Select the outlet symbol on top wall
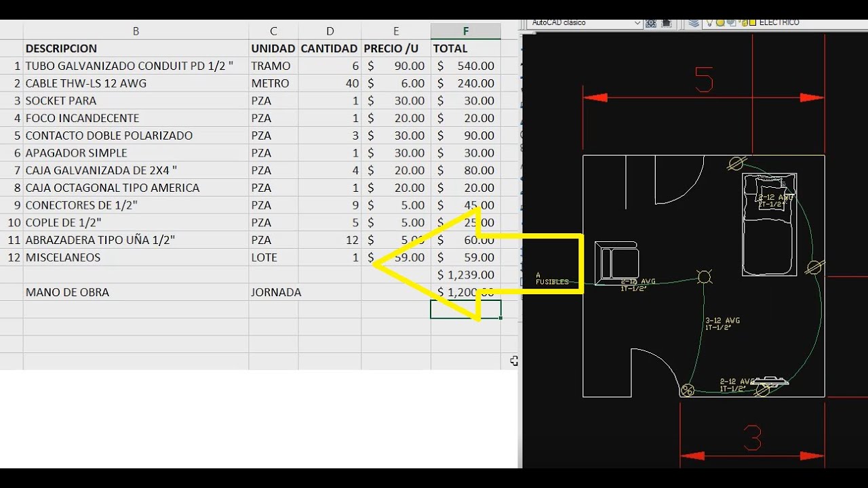 (x=737, y=163)
